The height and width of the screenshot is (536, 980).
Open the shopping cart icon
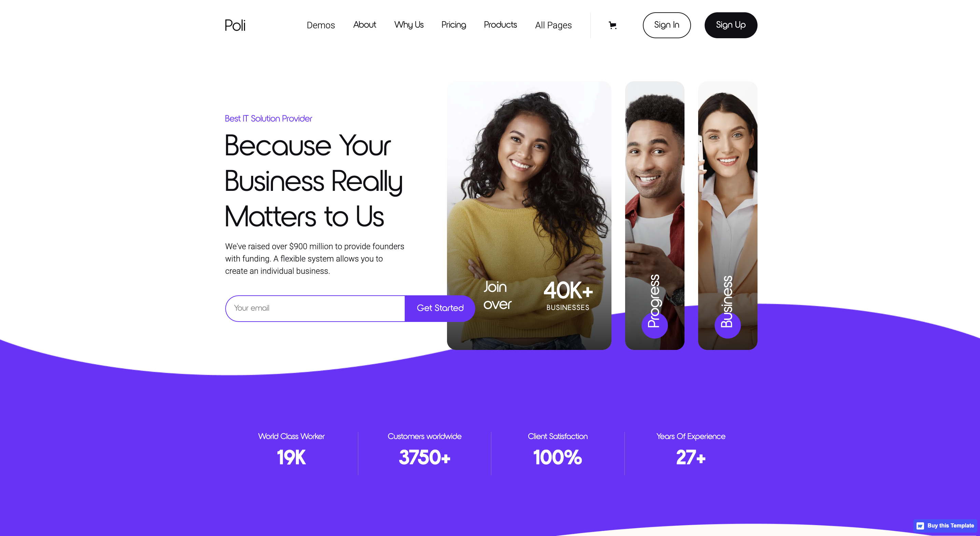click(x=612, y=25)
